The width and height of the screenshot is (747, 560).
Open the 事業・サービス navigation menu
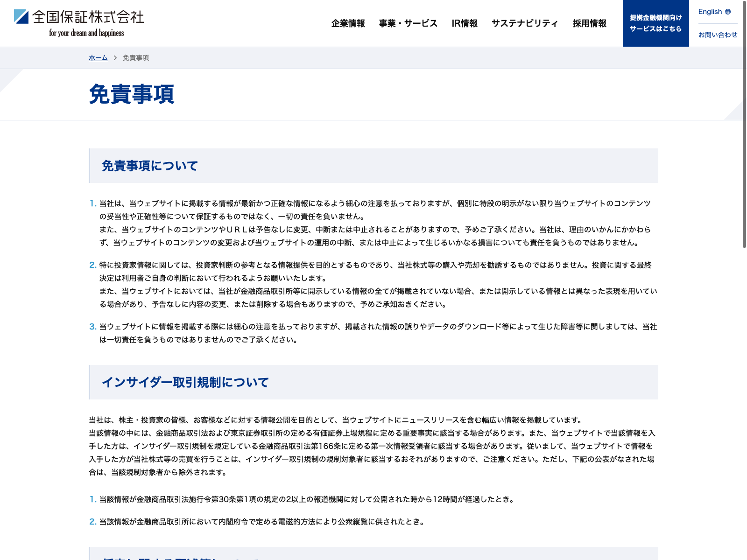point(408,23)
